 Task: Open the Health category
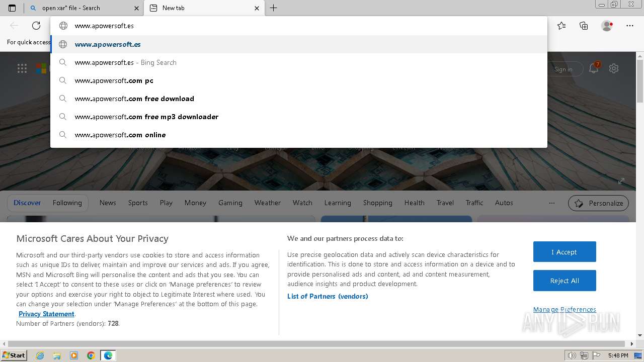[414, 203]
